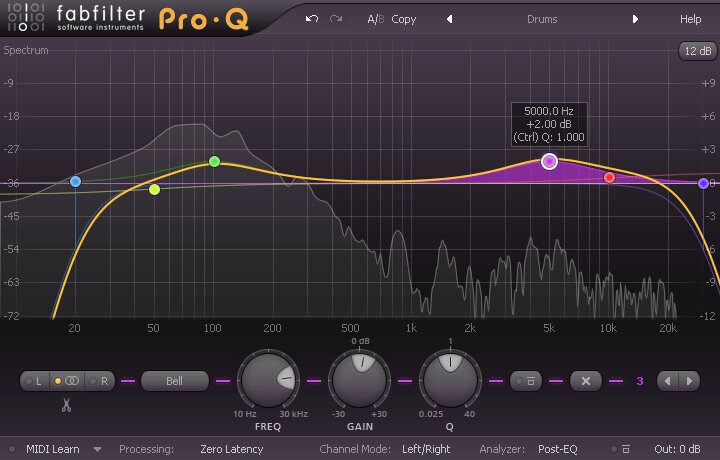The width and height of the screenshot is (720, 460).
Task: Click the FREQ knob
Action: coord(268,380)
